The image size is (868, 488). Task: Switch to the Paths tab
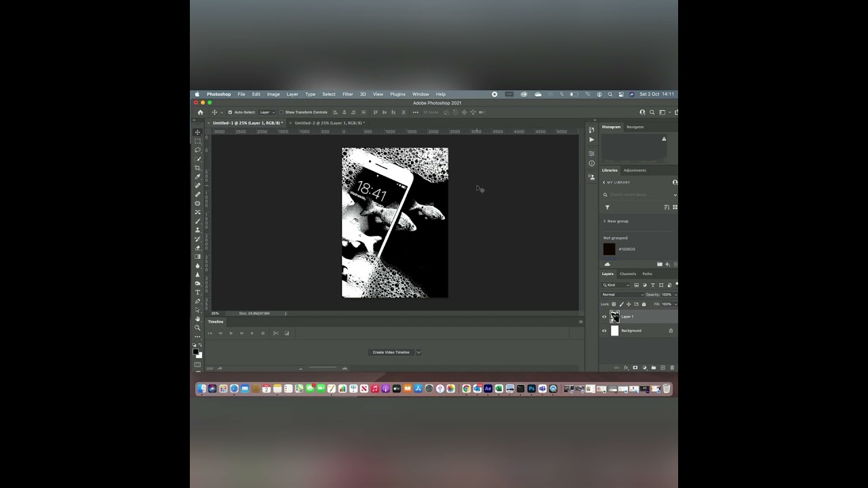coord(648,274)
